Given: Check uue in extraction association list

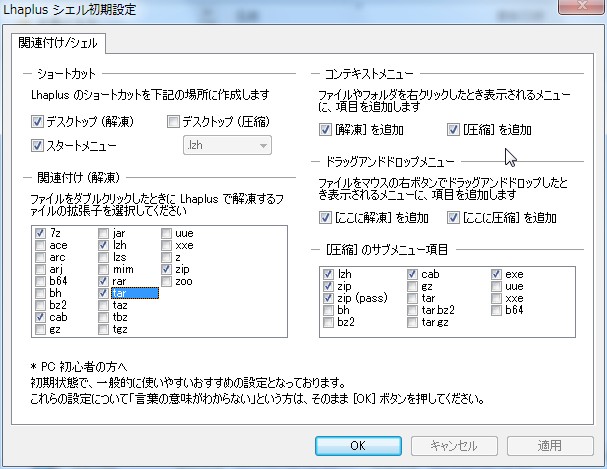Looking at the screenshot, I should (x=166, y=233).
